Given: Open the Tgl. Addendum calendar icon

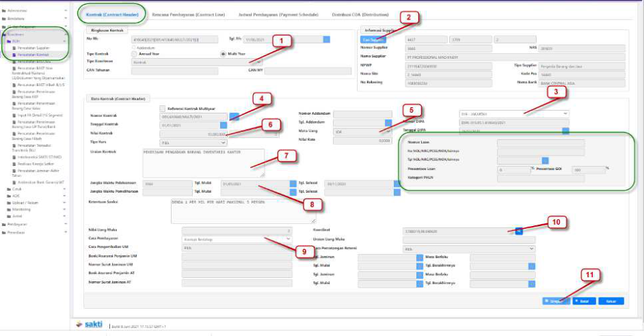Looking at the screenshot, I should pos(388,122).
